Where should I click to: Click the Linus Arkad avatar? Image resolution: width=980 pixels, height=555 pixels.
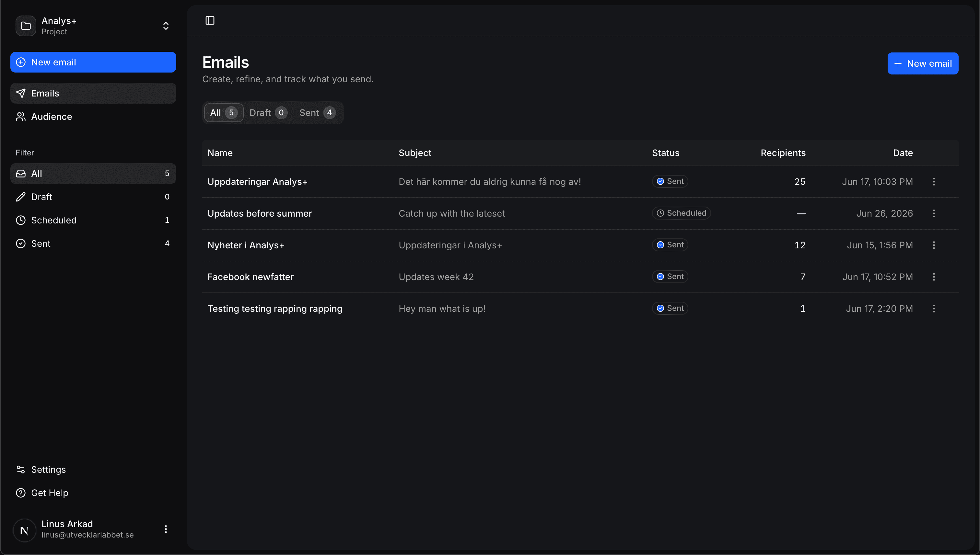(24, 530)
